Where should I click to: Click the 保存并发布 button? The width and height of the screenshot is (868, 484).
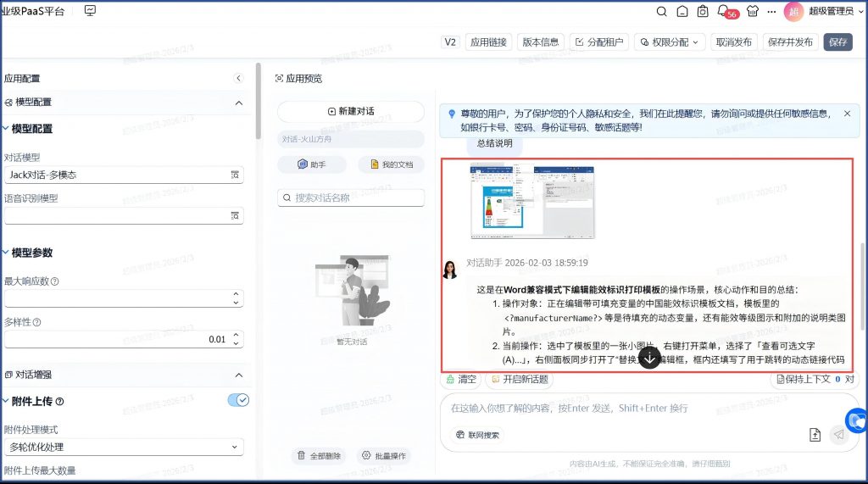pyautogui.click(x=790, y=42)
